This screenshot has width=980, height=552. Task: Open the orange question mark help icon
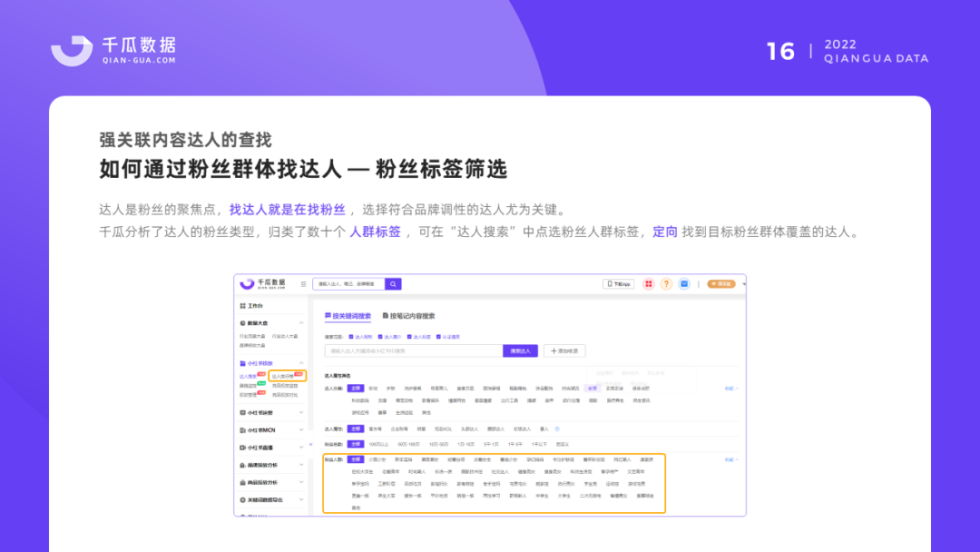[x=666, y=284]
